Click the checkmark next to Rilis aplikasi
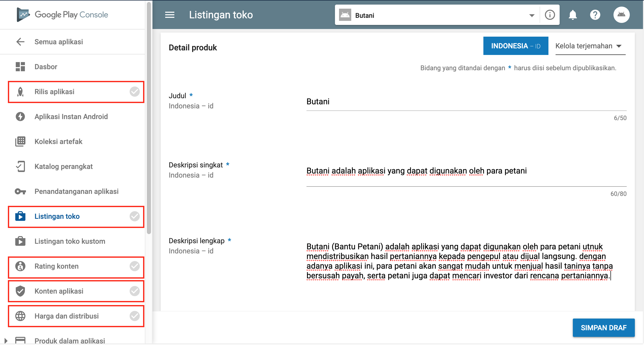This screenshot has width=644, height=345. click(134, 92)
